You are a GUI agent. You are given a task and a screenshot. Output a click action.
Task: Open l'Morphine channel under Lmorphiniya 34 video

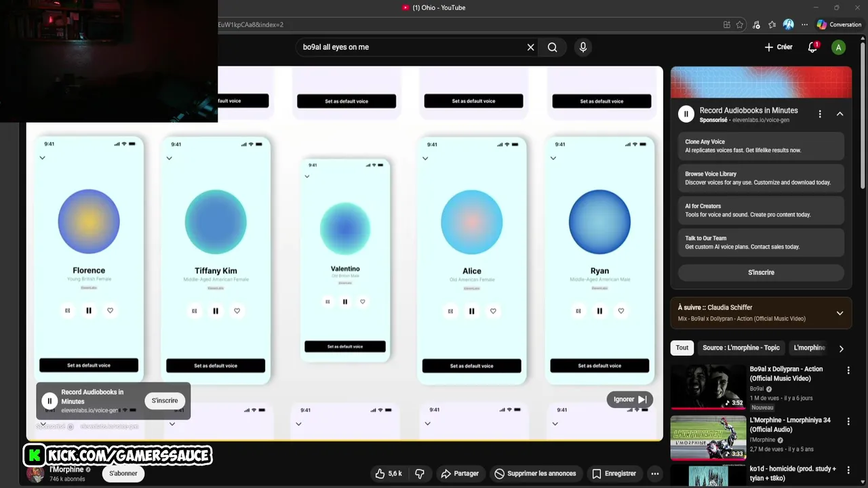pos(763,440)
